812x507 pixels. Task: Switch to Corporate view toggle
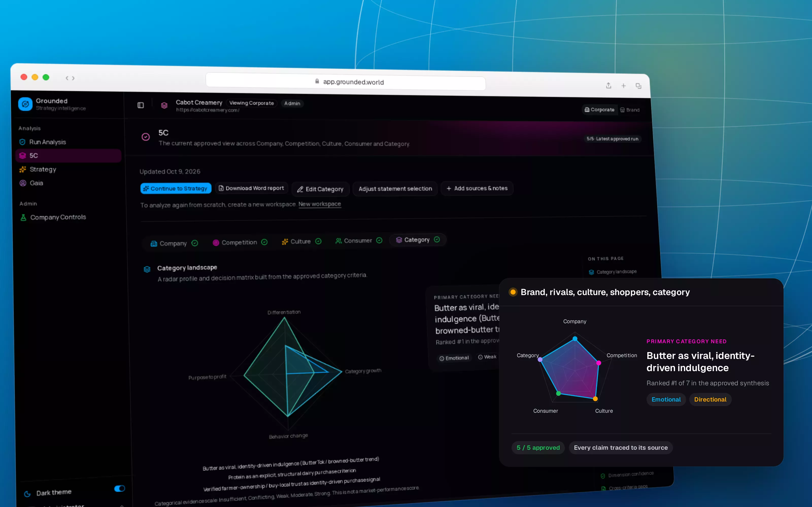coord(599,110)
